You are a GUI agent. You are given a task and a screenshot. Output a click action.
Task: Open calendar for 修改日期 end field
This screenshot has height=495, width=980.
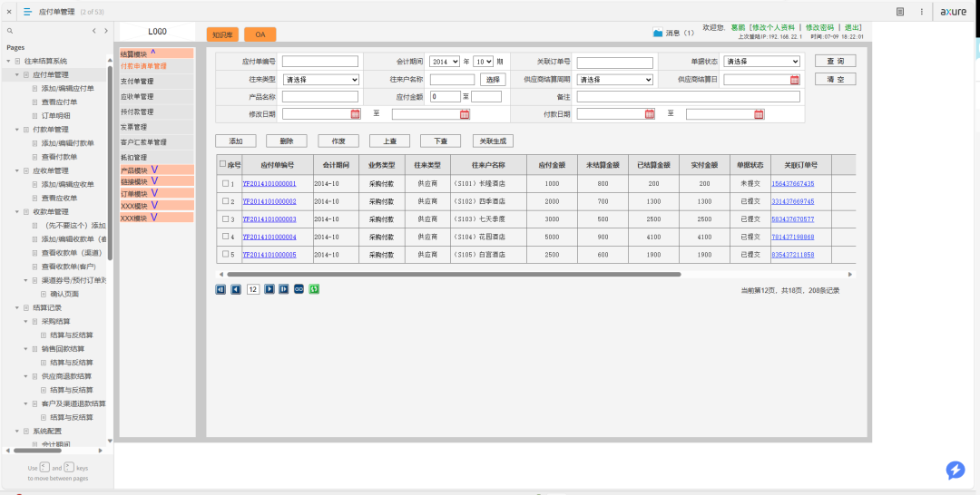pos(465,113)
